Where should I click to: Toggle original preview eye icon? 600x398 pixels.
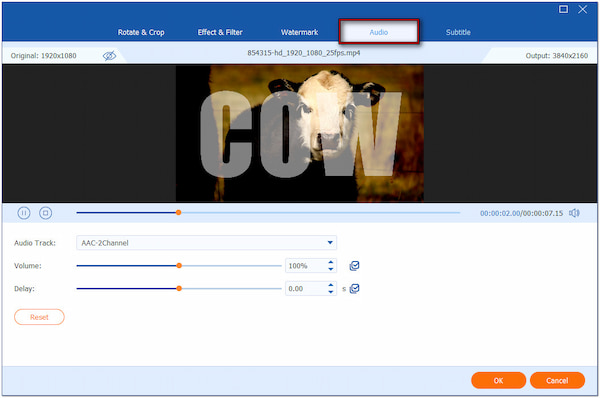109,56
